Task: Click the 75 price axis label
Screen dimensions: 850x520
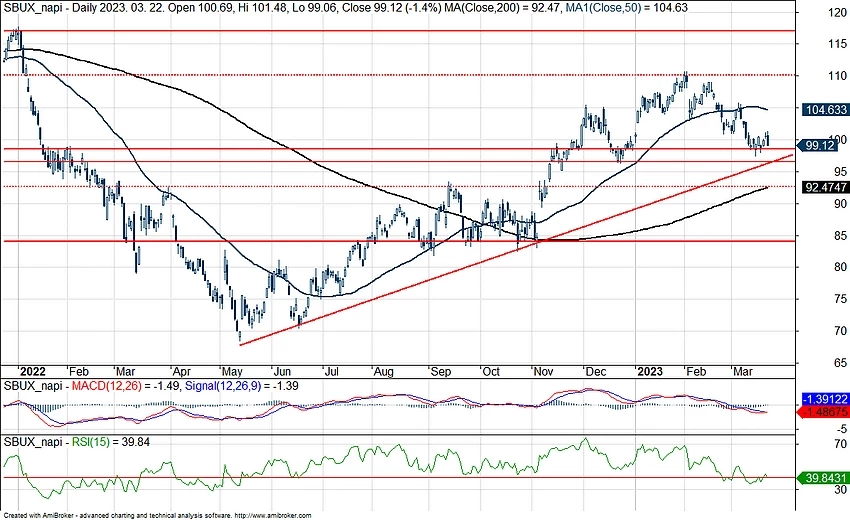Action: click(x=840, y=299)
